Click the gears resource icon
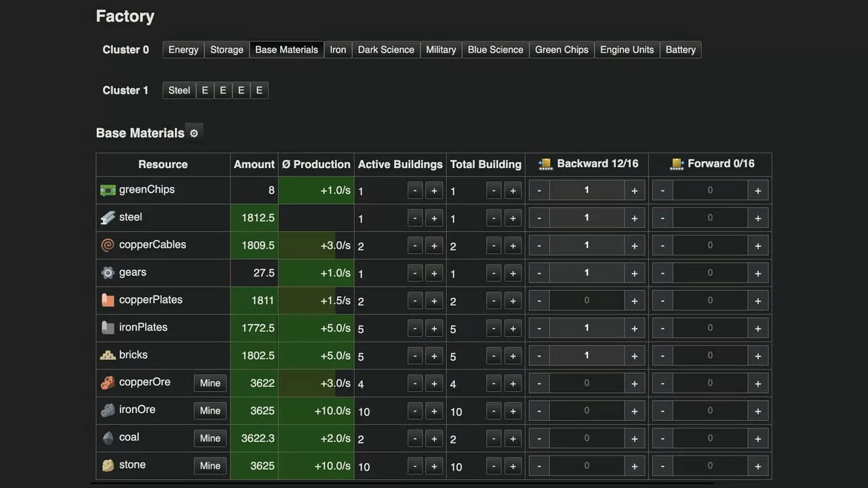 (108, 272)
